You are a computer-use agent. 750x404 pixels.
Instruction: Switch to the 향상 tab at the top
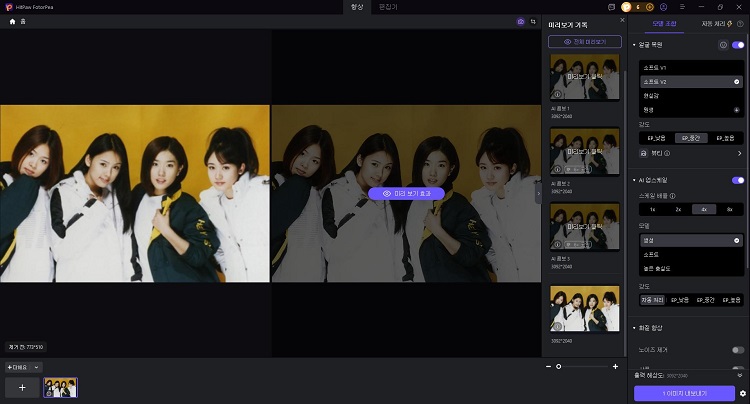pyautogui.click(x=357, y=7)
